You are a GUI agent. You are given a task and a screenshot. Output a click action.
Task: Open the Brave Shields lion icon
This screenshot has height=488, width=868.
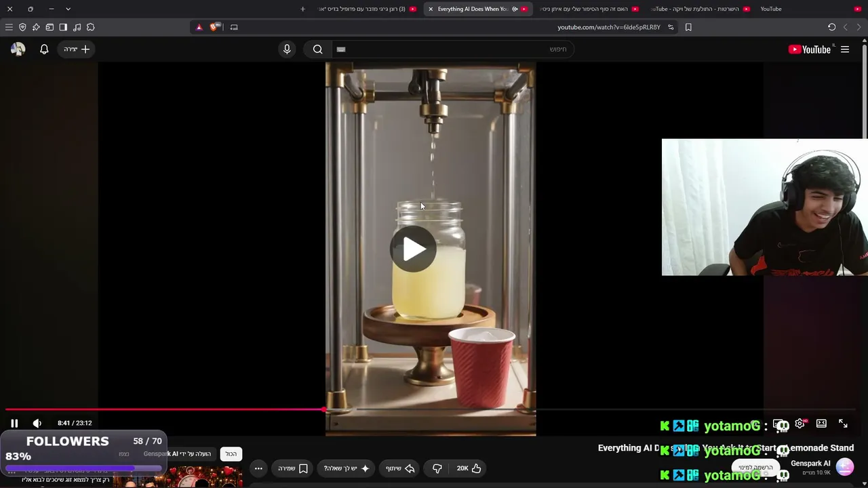pyautogui.click(x=214, y=27)
